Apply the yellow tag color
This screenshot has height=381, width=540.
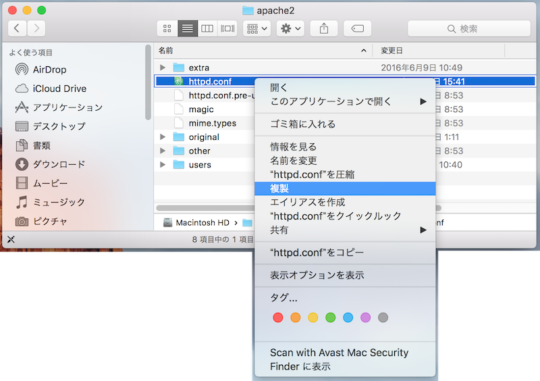pos(313,317)
